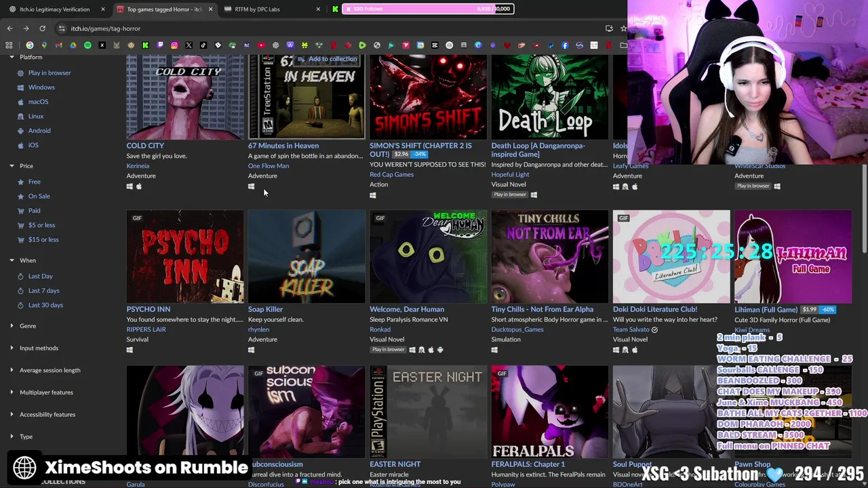This screenshot has width=868, height=488.
Task: Open the Facebook bookmark
Action: click(565, 45)
